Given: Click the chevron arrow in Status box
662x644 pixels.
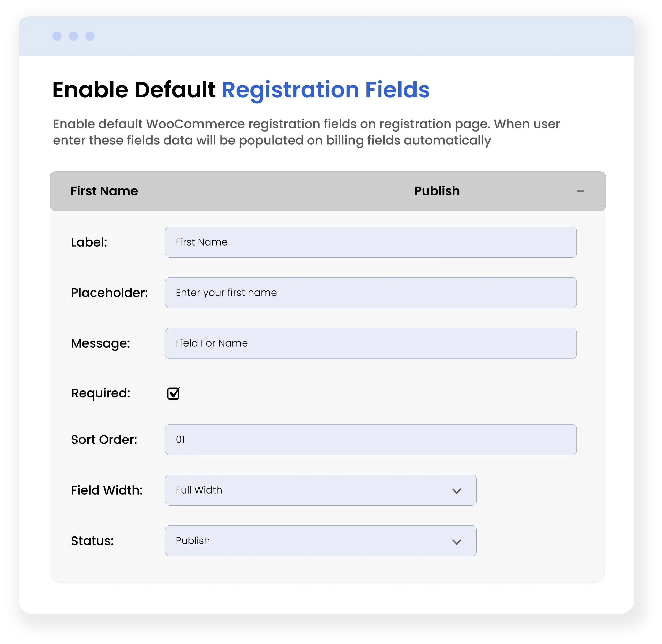Looking at the screenshot, I should pos(457,541).
